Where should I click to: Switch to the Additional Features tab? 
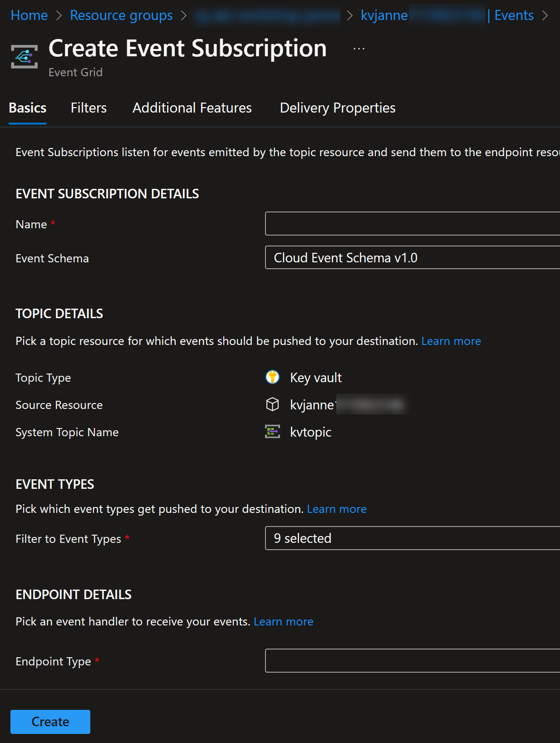(x=192, y=108)
